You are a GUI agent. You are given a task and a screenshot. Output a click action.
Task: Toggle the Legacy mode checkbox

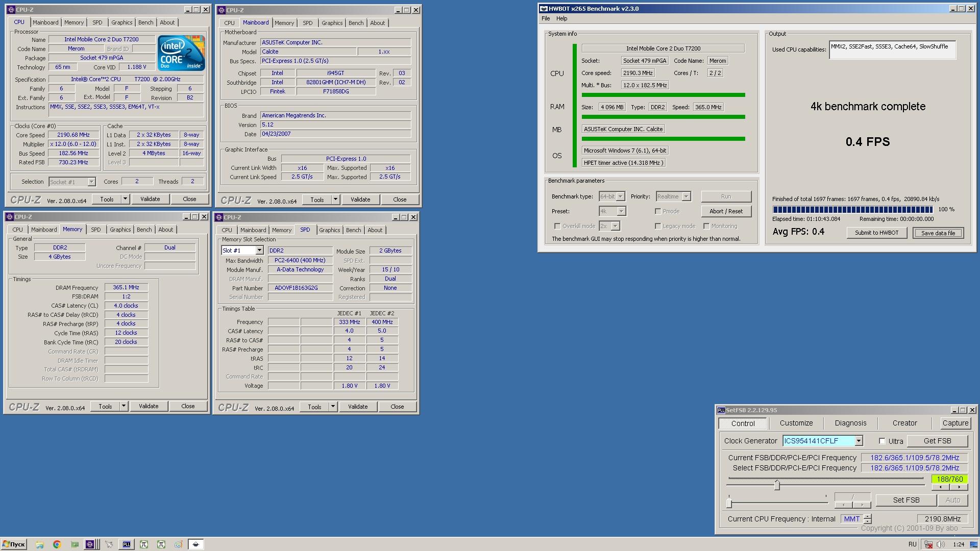(x=658, y=226)
